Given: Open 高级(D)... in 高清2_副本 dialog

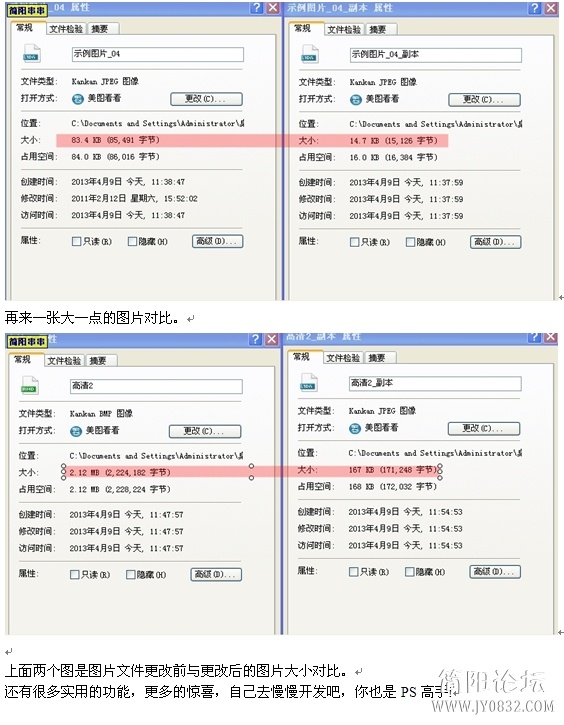Looking at the screenshot, I should pos(495,572).
